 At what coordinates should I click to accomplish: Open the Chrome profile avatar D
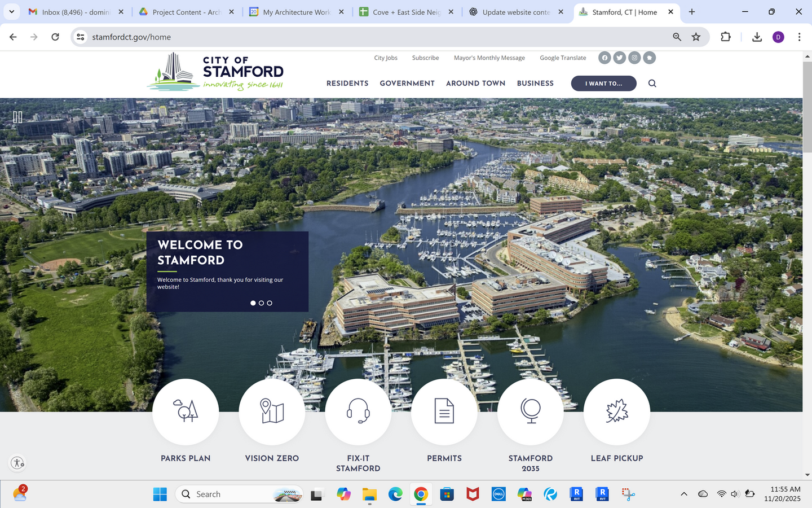click(778, 37)
